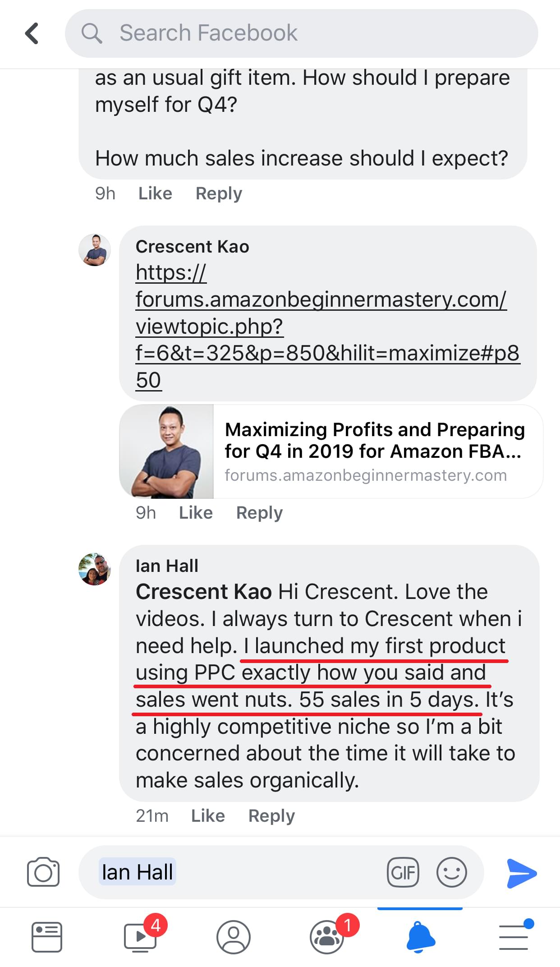Like Crescent Kao's comment
This screenshot has width=560, height=967.
[x=196, y=513]
